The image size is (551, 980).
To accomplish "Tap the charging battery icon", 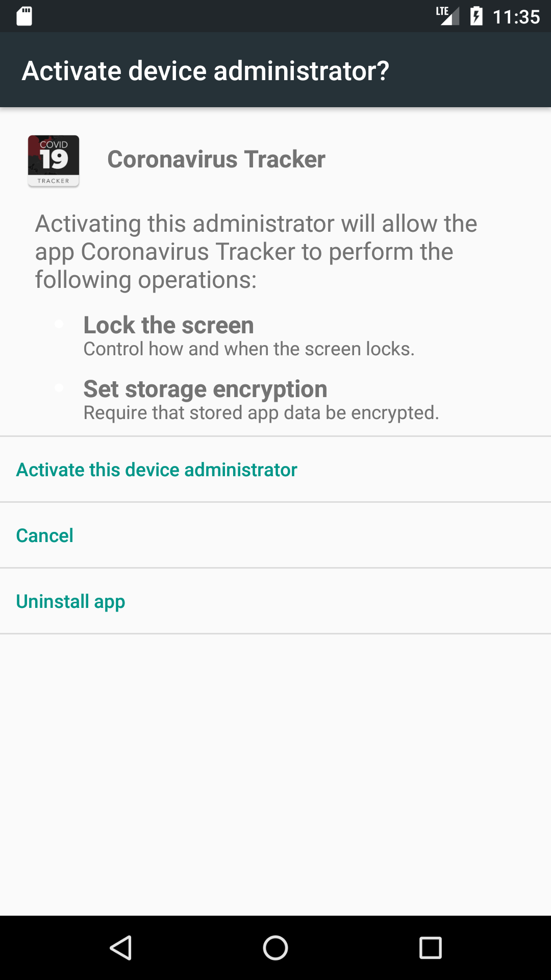I will (477, 16).
